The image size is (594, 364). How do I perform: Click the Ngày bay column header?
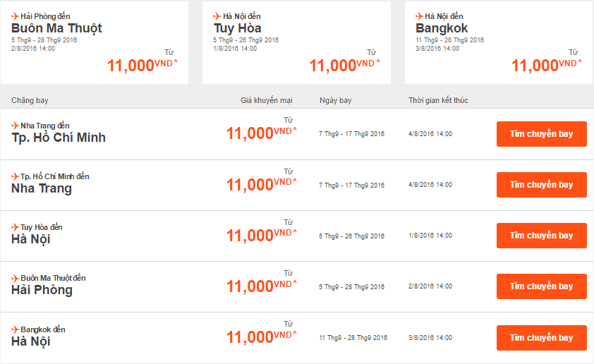tap(335, 100)
